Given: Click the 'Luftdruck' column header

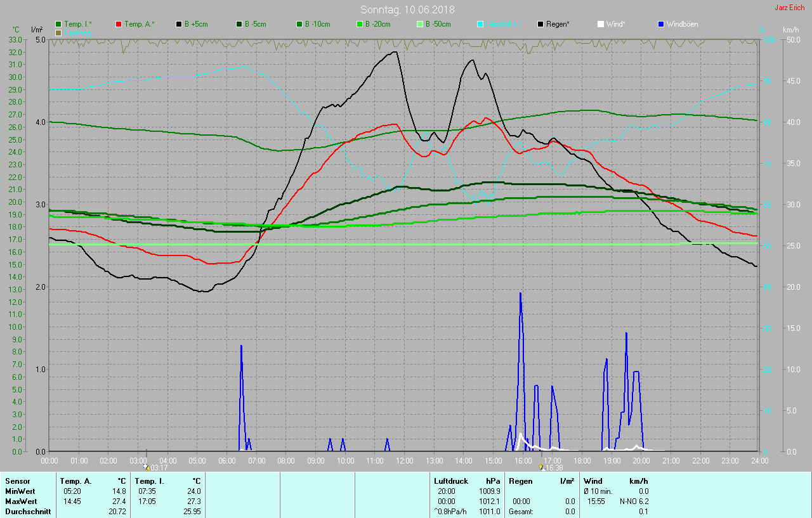Looking at the screenshot, I should pos(451,481).
